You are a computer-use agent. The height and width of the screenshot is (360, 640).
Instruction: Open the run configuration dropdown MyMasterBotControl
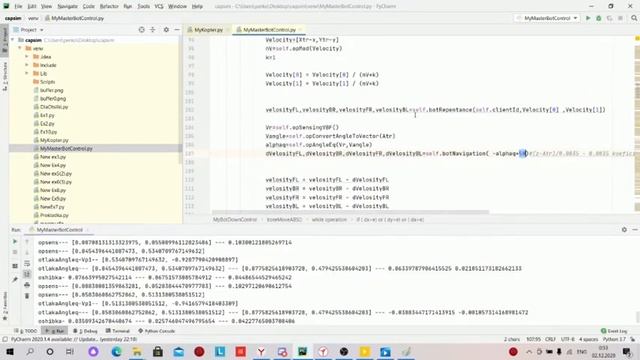547,18
